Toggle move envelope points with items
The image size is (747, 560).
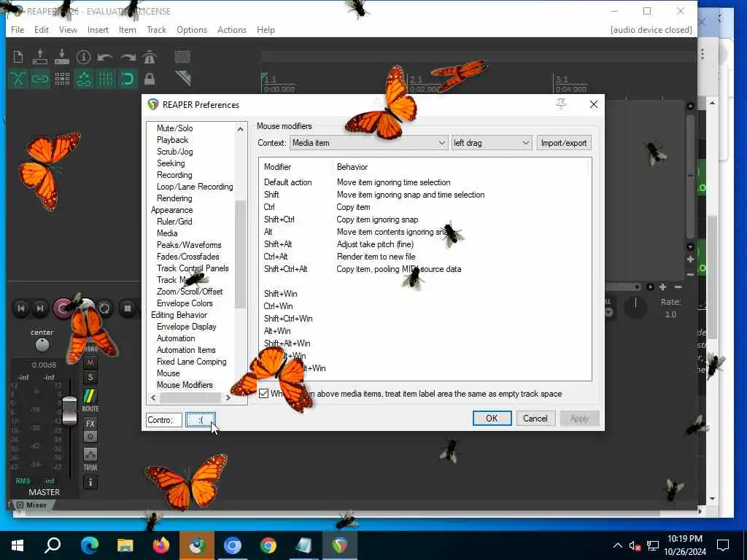click(x=84, y=79)
